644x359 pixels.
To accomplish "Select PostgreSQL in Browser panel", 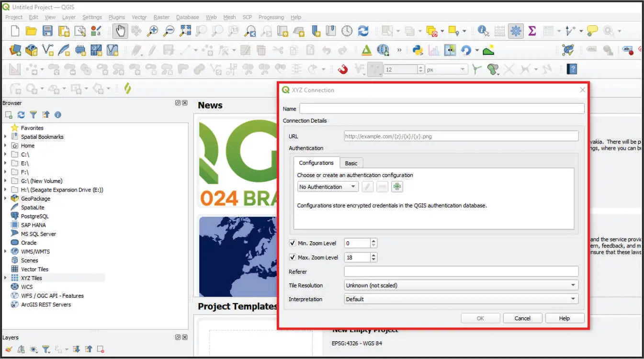I will point(34,216).
